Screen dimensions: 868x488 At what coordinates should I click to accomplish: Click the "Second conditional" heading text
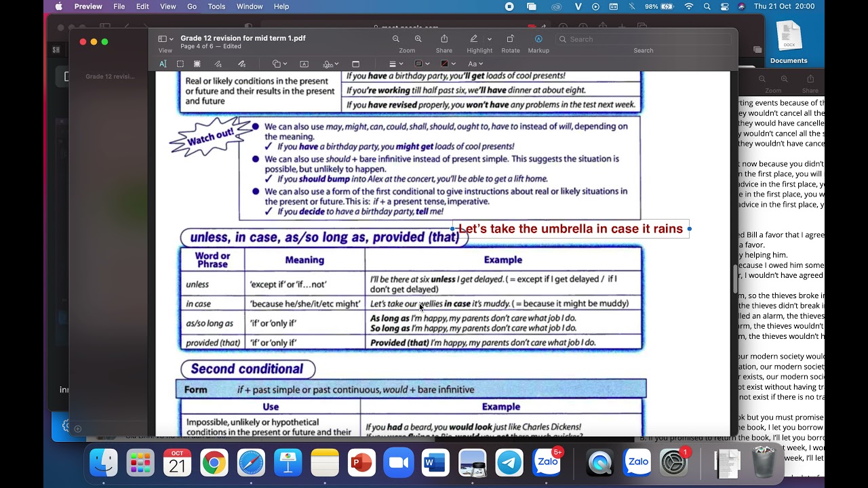[247, 369]
